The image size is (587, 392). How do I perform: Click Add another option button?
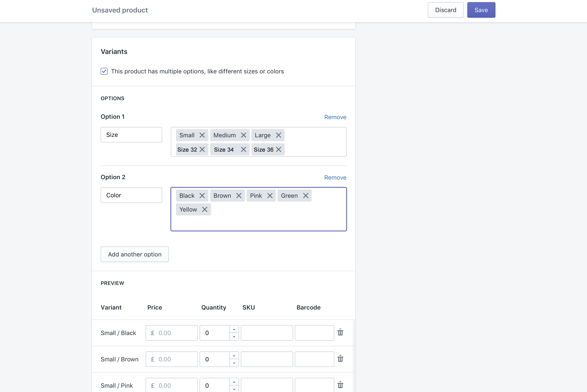point(135,254)
